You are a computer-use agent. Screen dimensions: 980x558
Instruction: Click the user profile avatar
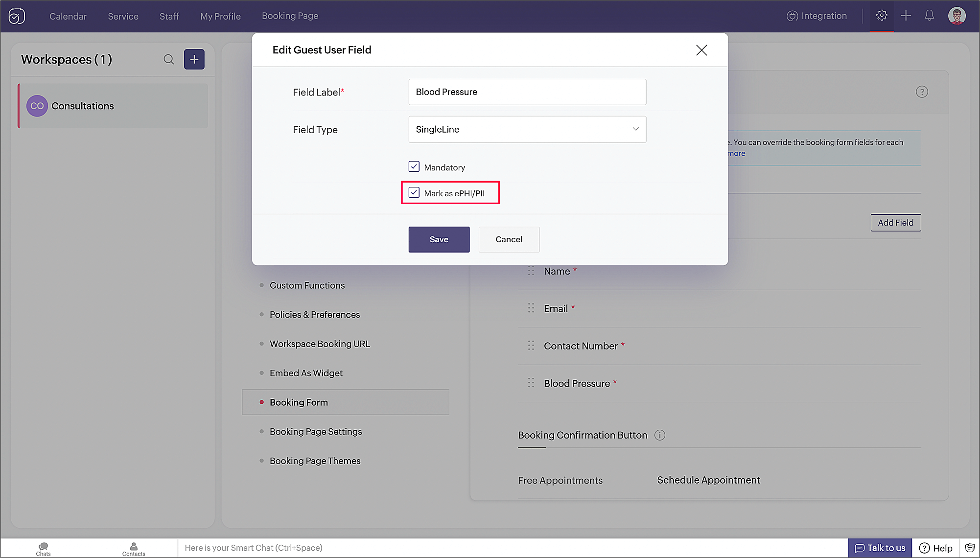tap(957, 16)
